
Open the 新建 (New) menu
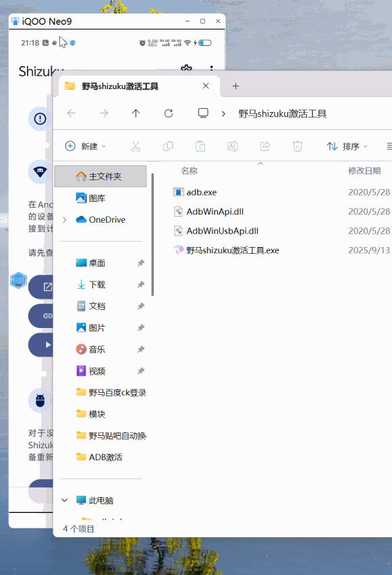[x=86, y=146]
